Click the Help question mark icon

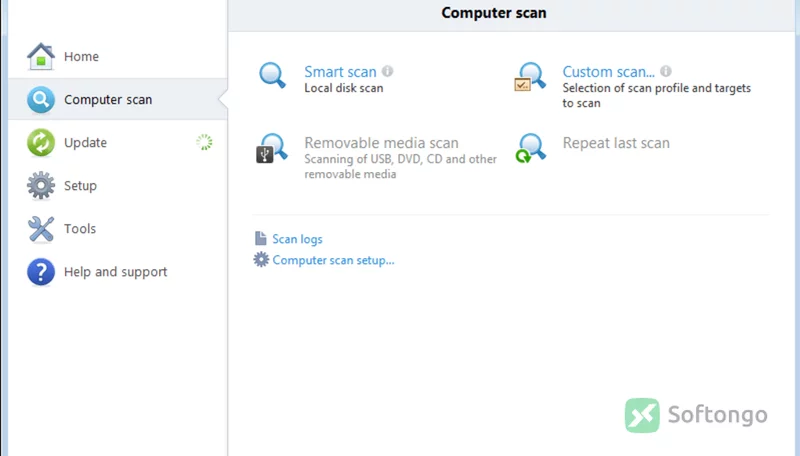(x=41, y=272)
